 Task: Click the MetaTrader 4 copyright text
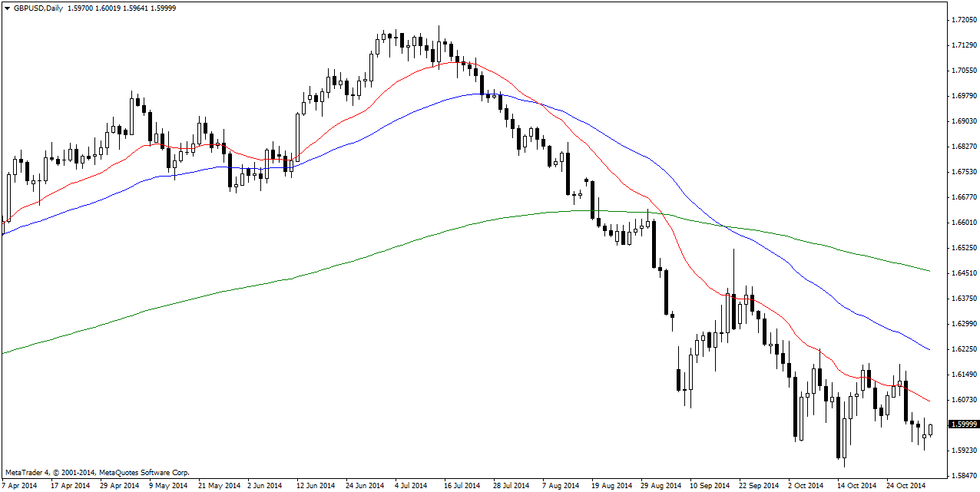[x=97, y=473]
